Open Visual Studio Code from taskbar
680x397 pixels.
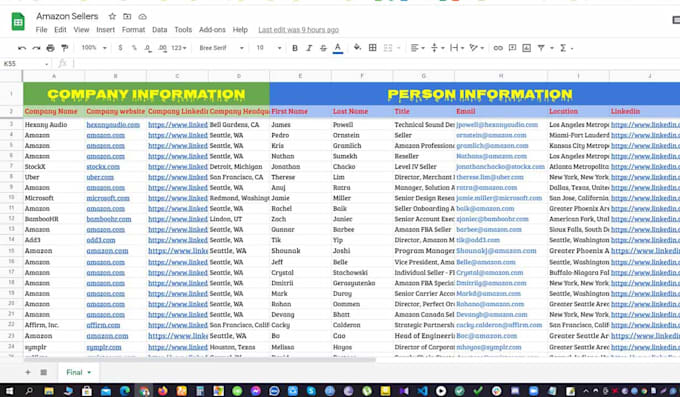tap(422, 391)
